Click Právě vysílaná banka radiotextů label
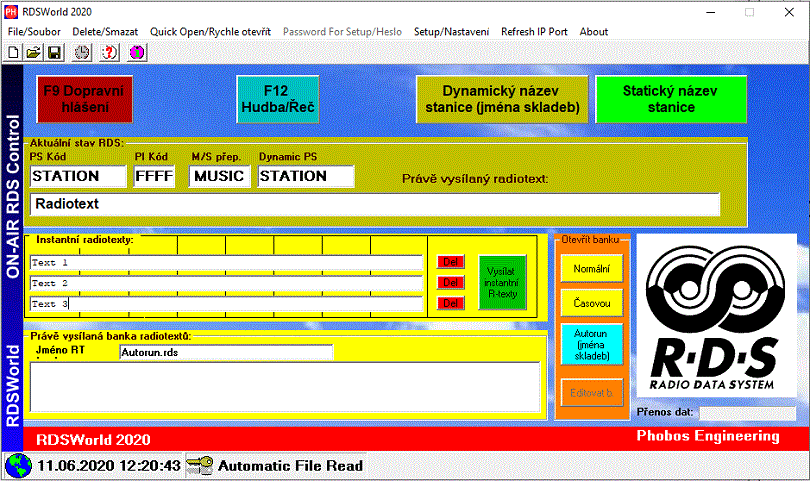The height and width of the screenshot is (481, 810). pos(111,336)
